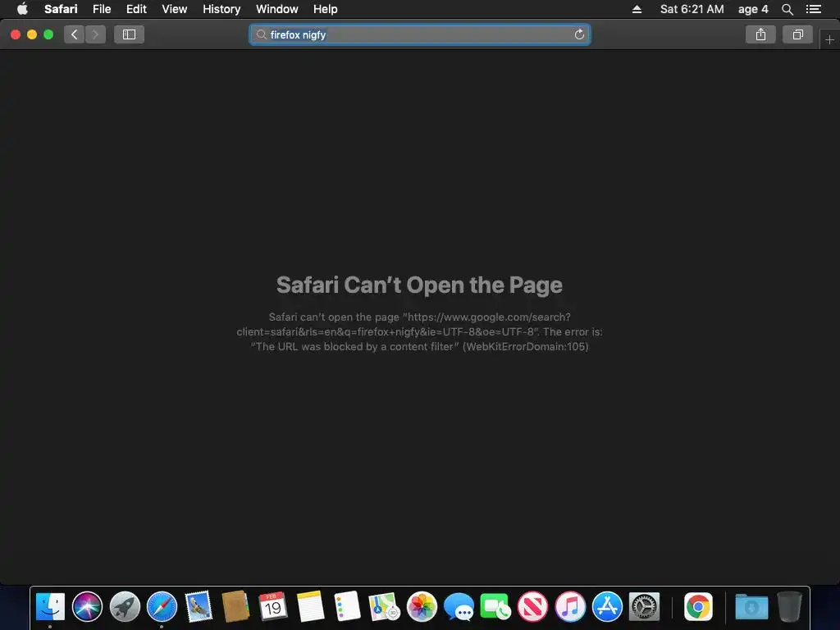Show the Safari sidebar

coord(129,34)
